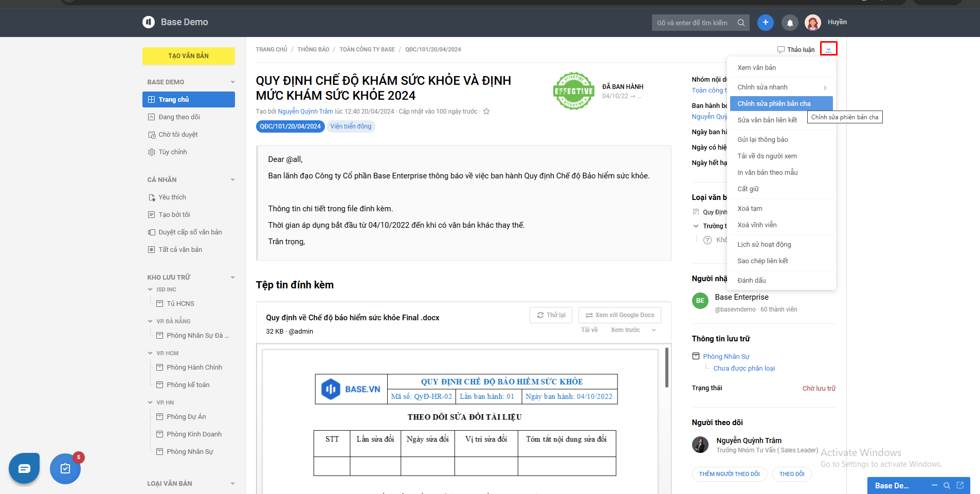The width and height of the screenshot is (980, 494).
Task: Select Gửi lại thông báo
Action: (x=782, y=140)
